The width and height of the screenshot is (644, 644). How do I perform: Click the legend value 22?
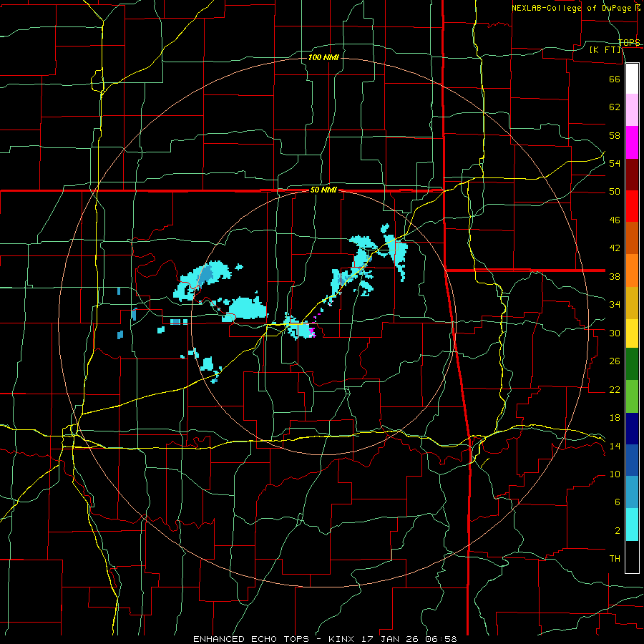click(615, 389)
